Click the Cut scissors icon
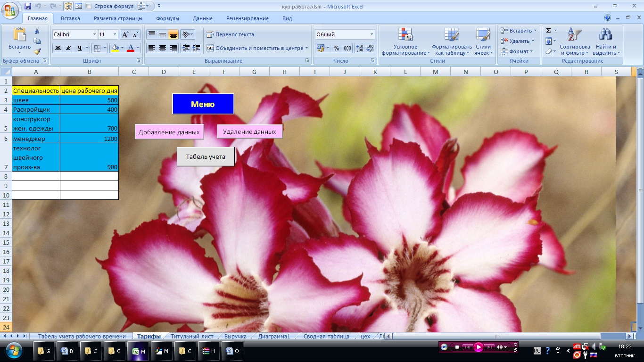Image resolution: width=644 pixels, height=362 pixels. [37, 31]
